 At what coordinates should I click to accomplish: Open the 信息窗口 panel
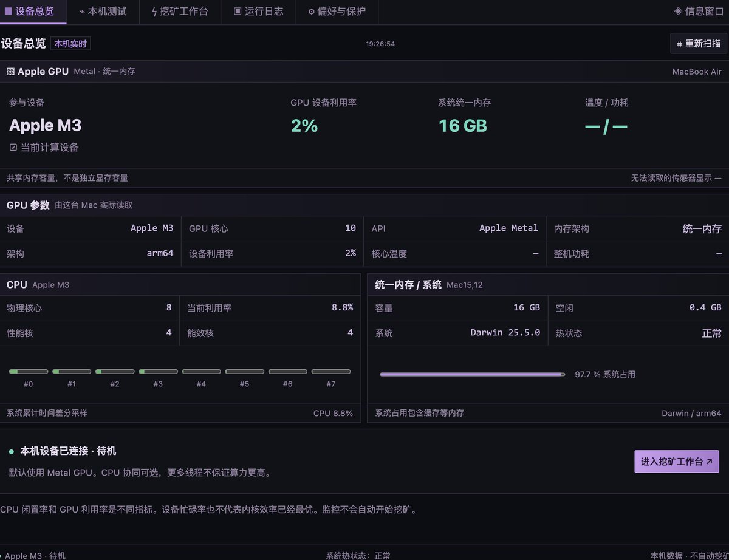point(698,12)
